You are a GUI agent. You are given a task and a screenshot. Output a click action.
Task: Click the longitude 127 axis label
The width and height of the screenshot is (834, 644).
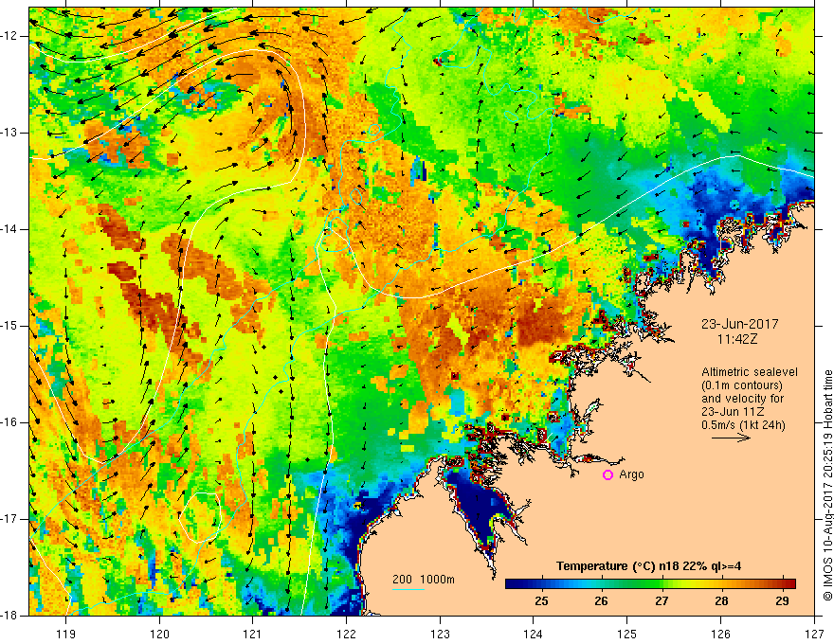click(x=814, y=634)
